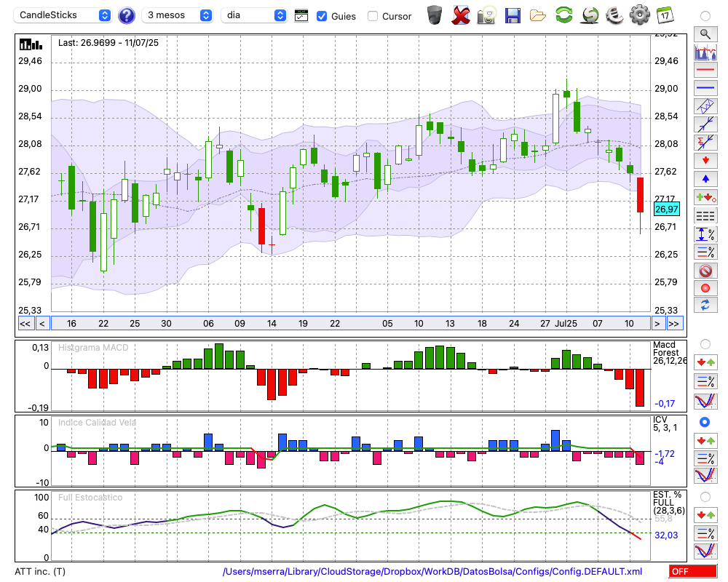Click the red X delete icon
Screen dimensions: 728x582
coord(460,15)
